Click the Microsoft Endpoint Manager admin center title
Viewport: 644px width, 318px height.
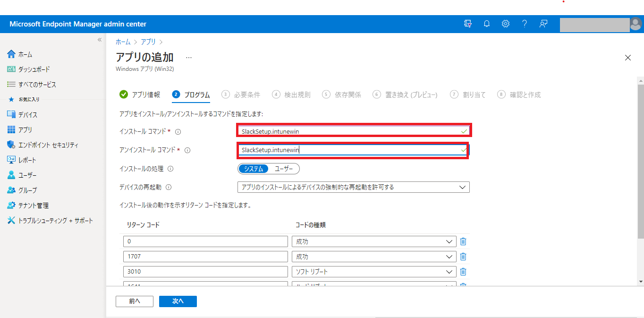78,24
